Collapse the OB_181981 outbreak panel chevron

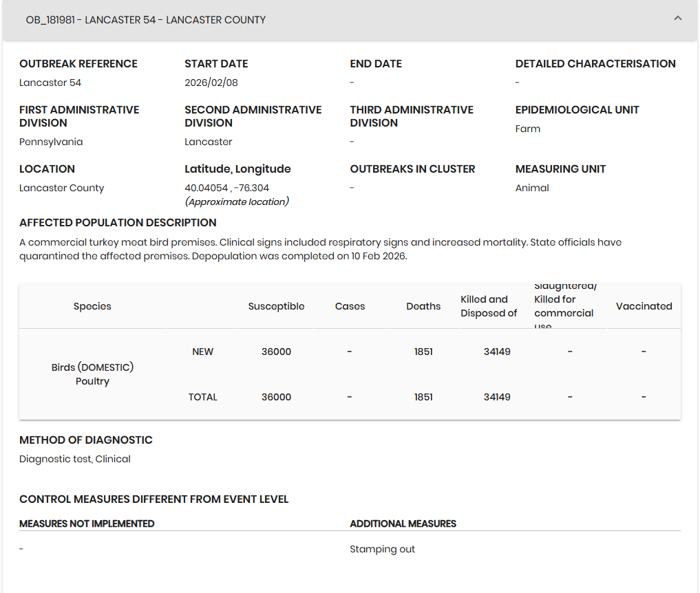tap(678, 19)
